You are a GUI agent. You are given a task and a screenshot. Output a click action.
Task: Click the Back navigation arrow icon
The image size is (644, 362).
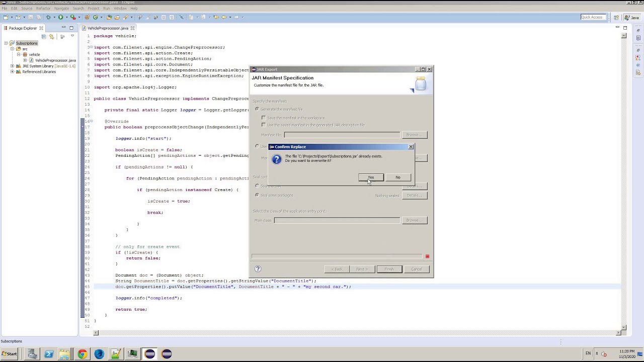coord(224,17)
